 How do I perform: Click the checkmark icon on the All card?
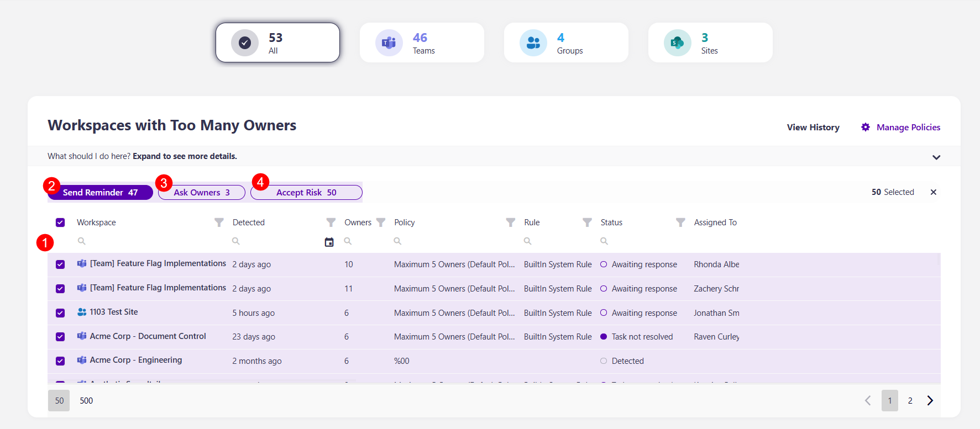coord(245,43)
